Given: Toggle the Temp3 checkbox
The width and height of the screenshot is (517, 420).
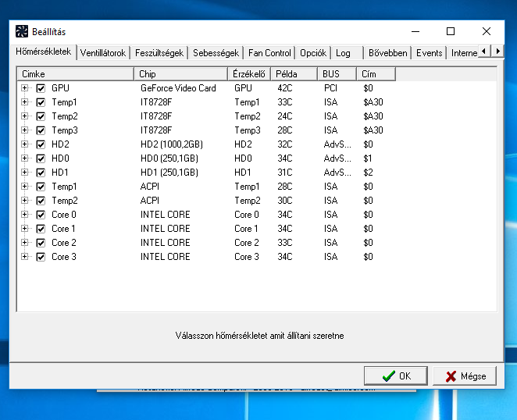Looking at the screenshot, I should click(x=41, y=130).
